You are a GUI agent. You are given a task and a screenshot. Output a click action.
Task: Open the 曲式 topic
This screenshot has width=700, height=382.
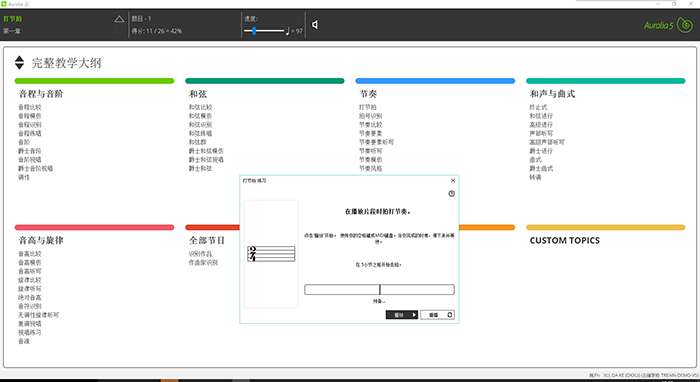535,159
